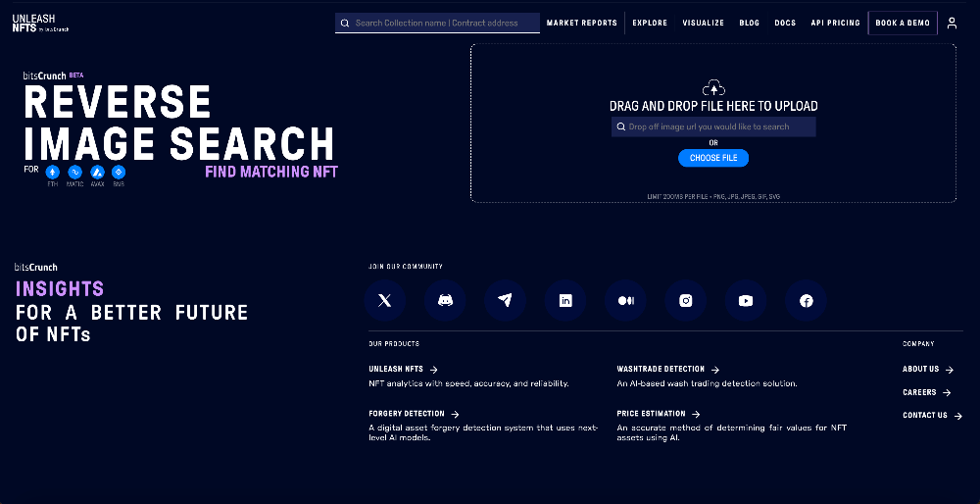Open the Market Reports menu
This screenshot has height=504, width=980.
click(x=582, y=23)
